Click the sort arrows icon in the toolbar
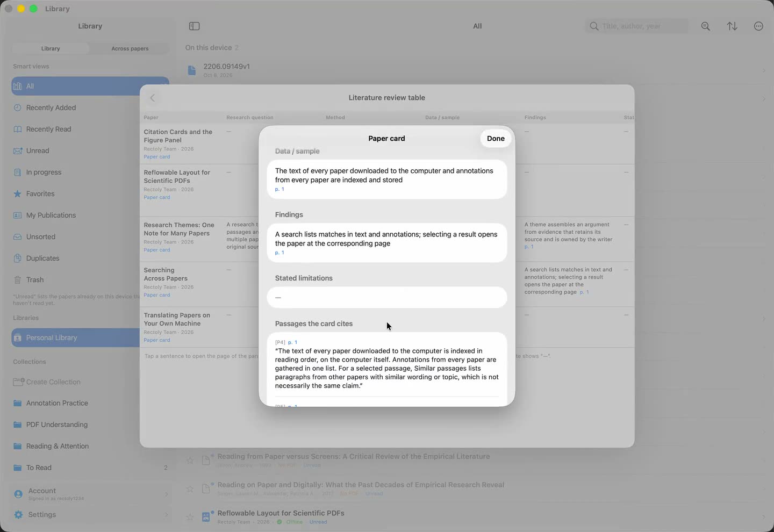The height and width of the screenshot is (532, 774). click(x=732, y=26)
